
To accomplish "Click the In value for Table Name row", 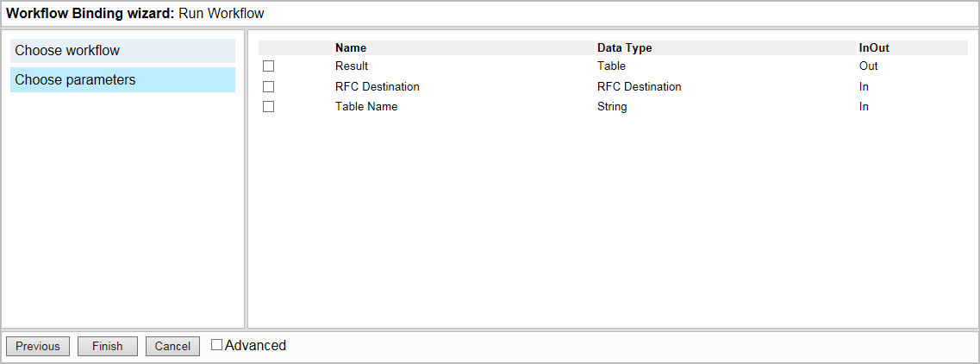I will 864,107.
